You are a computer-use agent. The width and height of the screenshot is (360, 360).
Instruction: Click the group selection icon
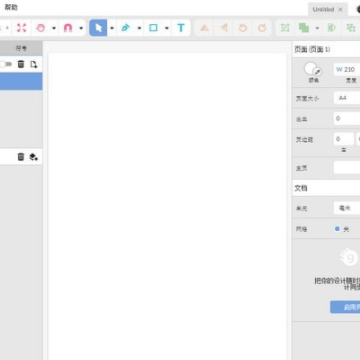[x=285, y=28]
